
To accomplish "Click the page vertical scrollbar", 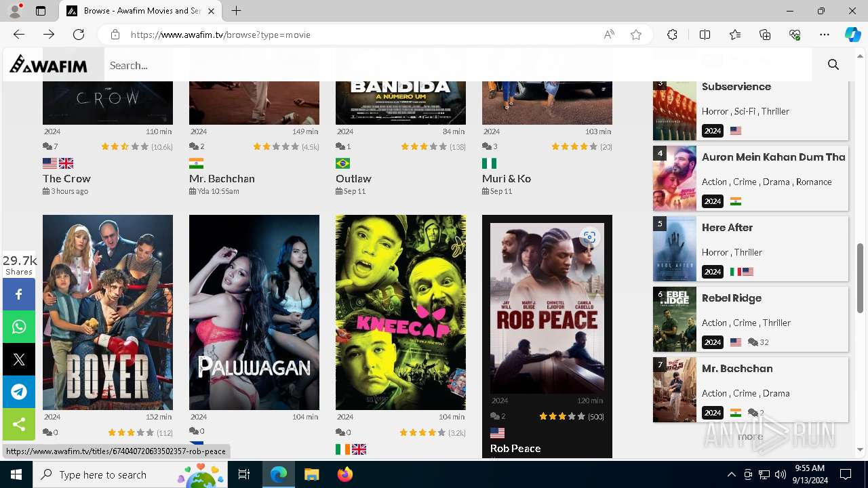I will (x=861, y=278).
